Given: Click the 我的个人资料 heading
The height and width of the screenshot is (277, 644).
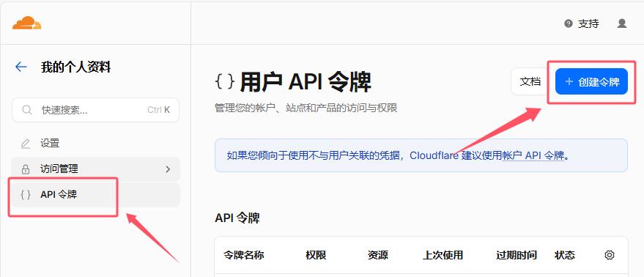Looking at the screenshot, I should (x=75, y=67).
